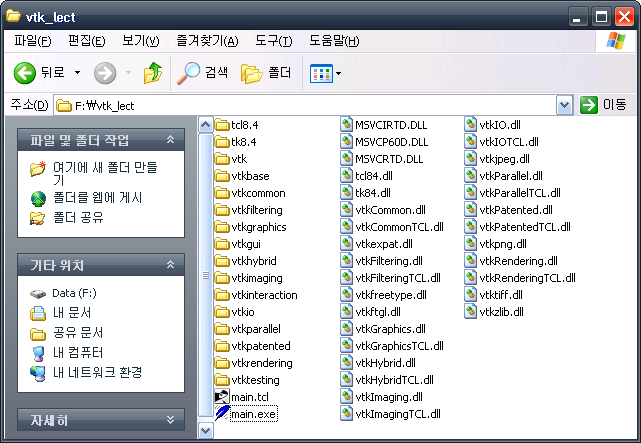Select the main.exe feather icon
This screenshot has height=443, width=641.
coord(222,414)
